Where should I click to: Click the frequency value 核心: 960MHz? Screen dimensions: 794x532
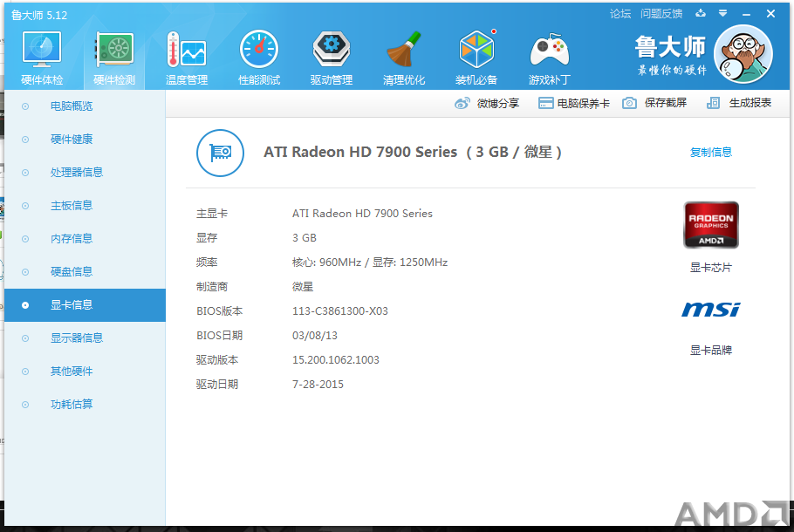(x=326, y=263)
